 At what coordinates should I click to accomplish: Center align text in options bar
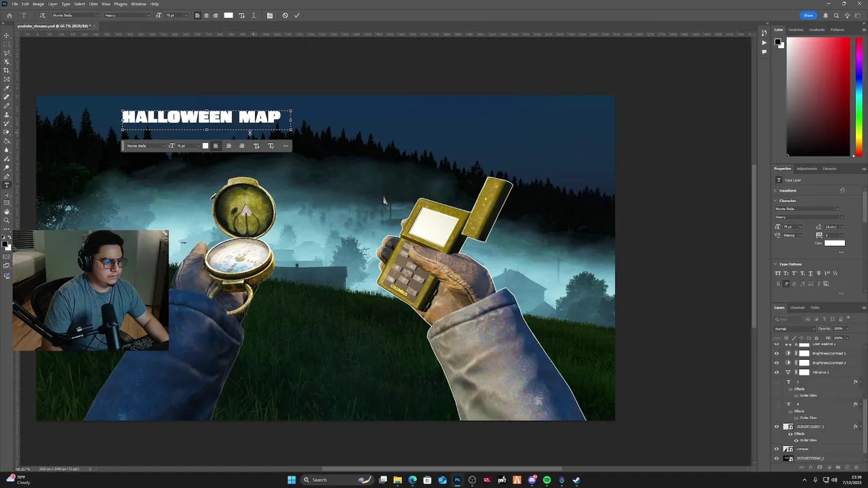click(207, 15)
